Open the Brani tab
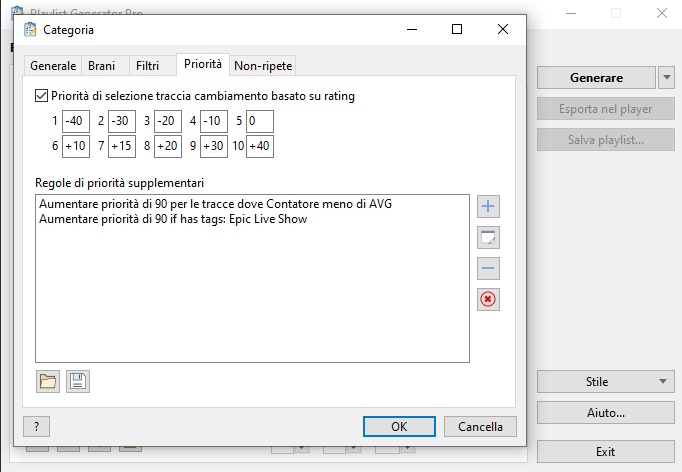 pyautogui.click(x=101, y=66)
